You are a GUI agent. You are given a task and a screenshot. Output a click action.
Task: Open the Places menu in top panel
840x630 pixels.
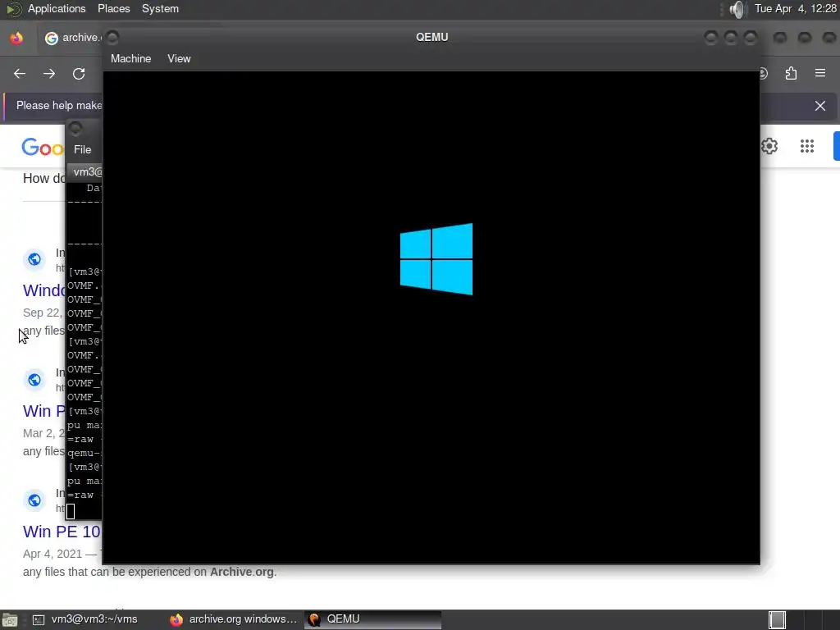(x=113, y=8)
